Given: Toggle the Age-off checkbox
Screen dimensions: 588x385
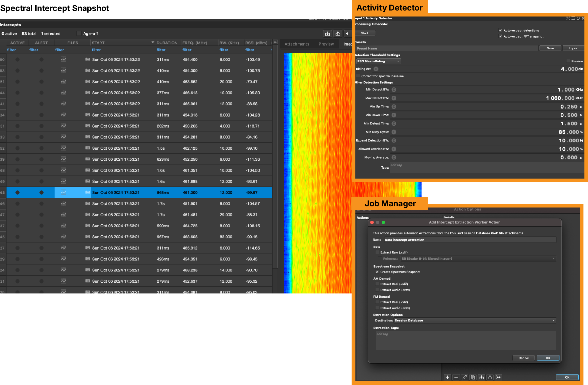Looking at the screenshot, I should pos(79,33).
